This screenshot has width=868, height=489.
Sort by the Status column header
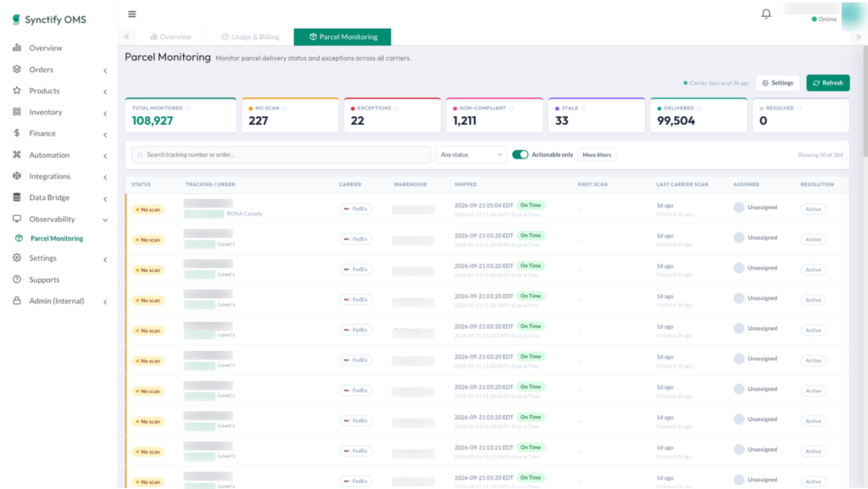tap(142, 184)
